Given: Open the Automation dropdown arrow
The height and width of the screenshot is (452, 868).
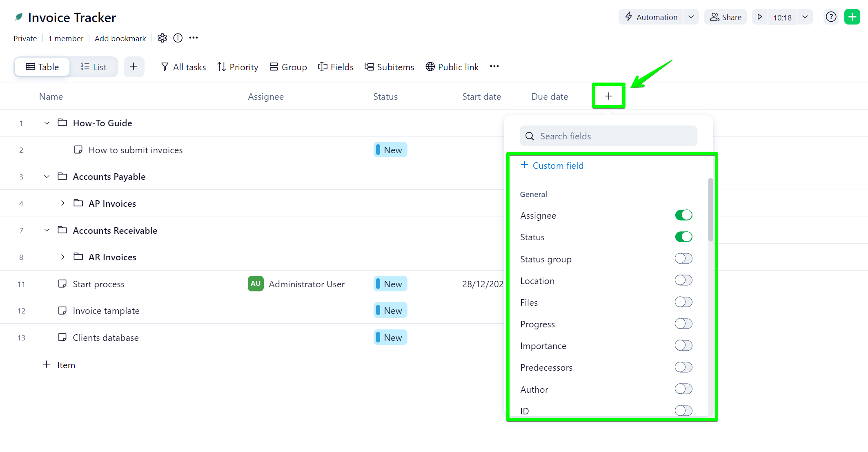Looking at the screenshot, I should point(691,17).
